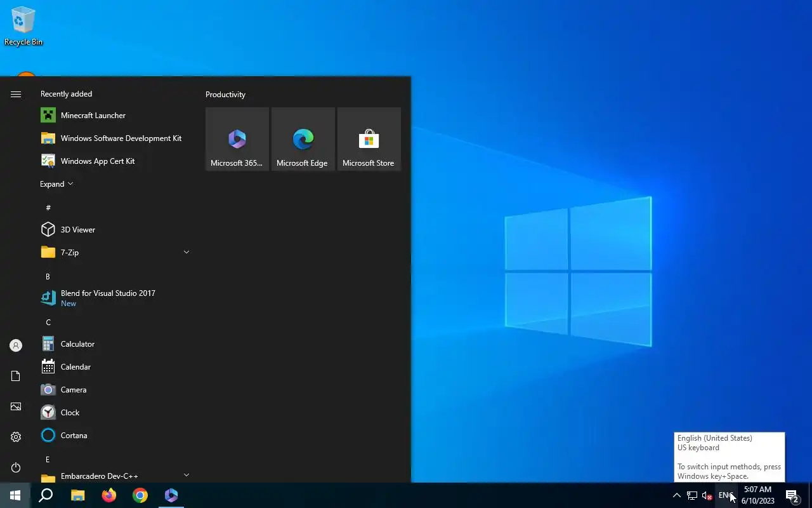Click the # section header
Screen dimensions: 812x508
tap(48, 208)
